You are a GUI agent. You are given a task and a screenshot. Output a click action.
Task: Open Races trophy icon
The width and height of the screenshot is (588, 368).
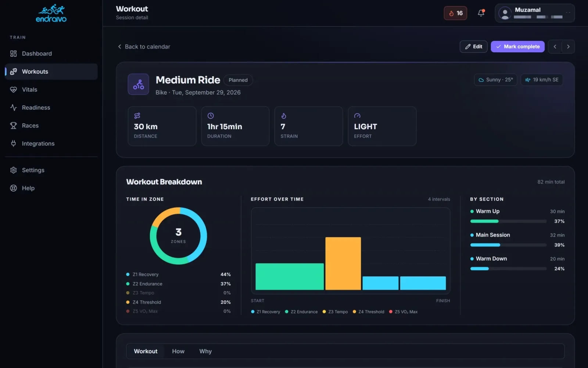click(x=14, y=126)
